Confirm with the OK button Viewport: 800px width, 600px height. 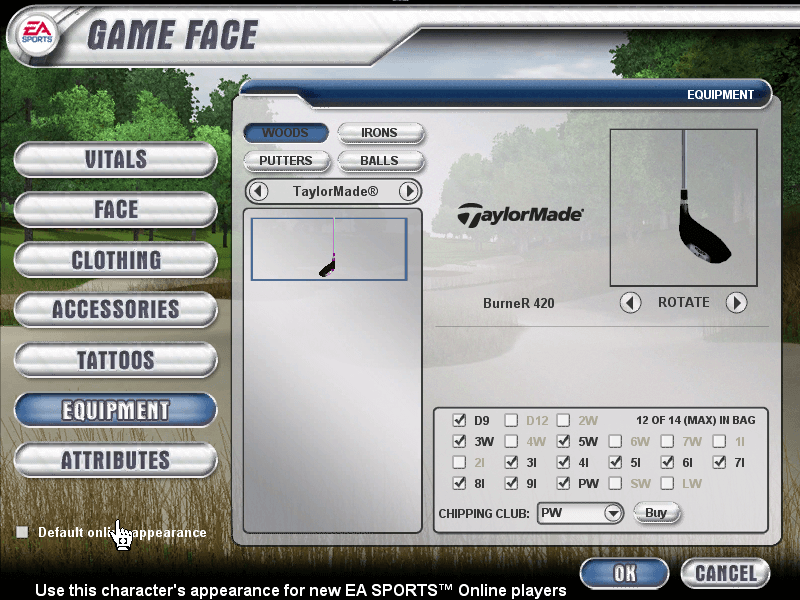[624, 573]
